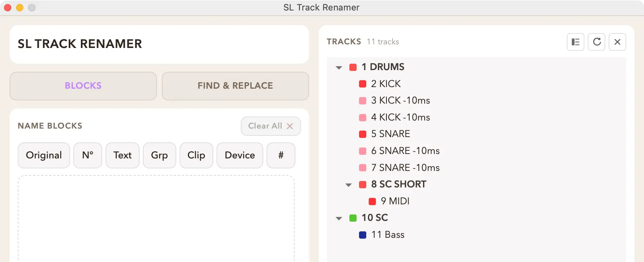This screenshot has width=644, height=262.
Task: Add the Clip block
Action: pyautogui.click(x=196, y=155)
